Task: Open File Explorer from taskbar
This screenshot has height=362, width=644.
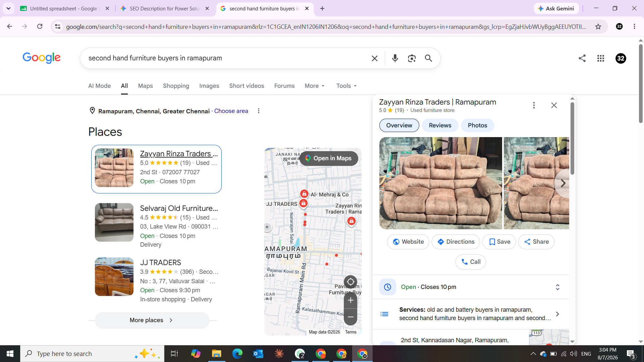Action: (x=217, y=354)
